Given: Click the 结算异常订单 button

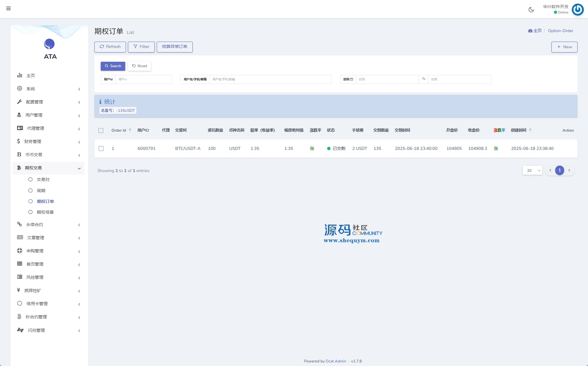Looking at the screenshot, I should [x=174, y=47].
